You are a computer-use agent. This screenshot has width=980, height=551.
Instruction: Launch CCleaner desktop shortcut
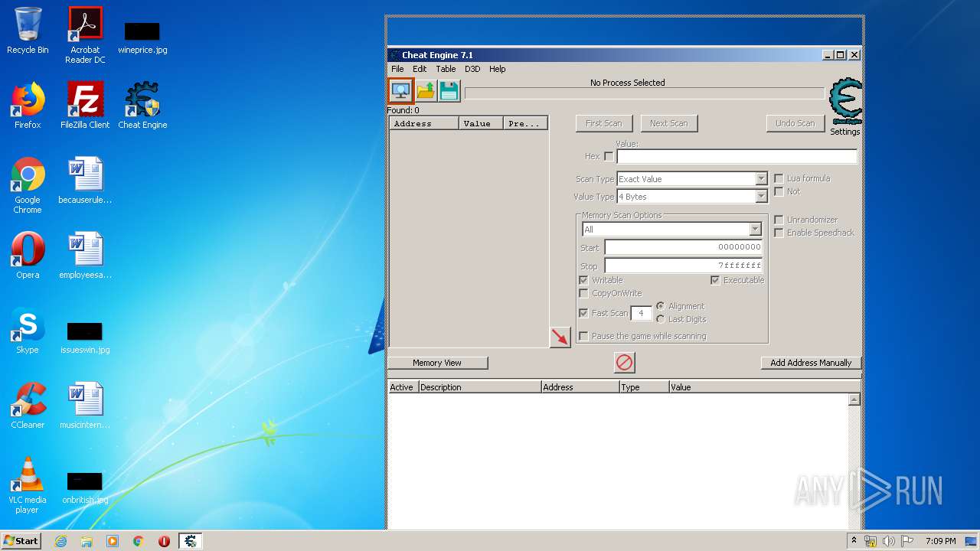pos(28,406)
